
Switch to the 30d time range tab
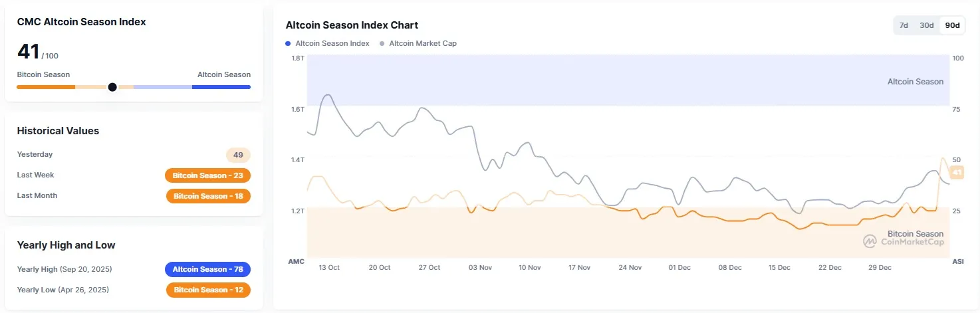[x=926, y=25]
